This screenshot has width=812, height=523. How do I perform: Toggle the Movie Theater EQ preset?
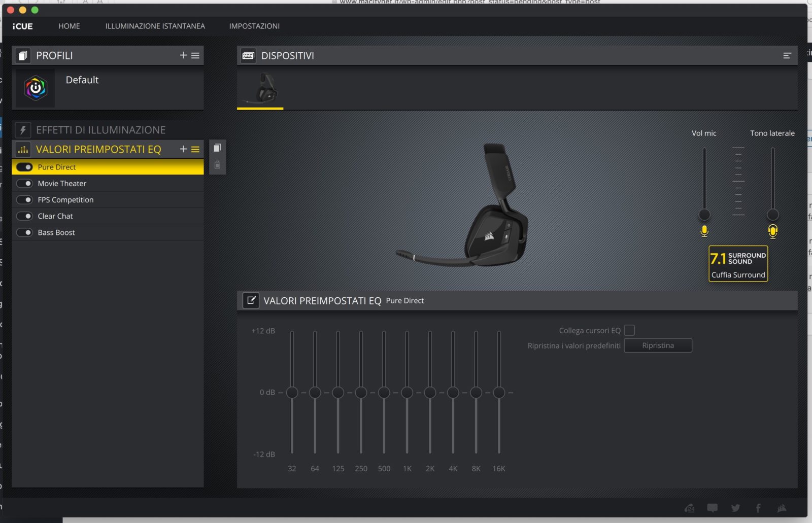24,184
